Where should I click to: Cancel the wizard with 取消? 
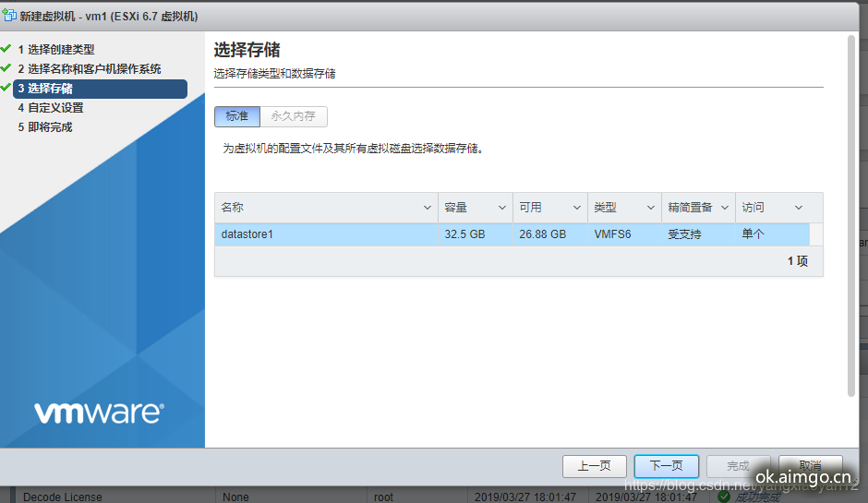pos(810,466)
